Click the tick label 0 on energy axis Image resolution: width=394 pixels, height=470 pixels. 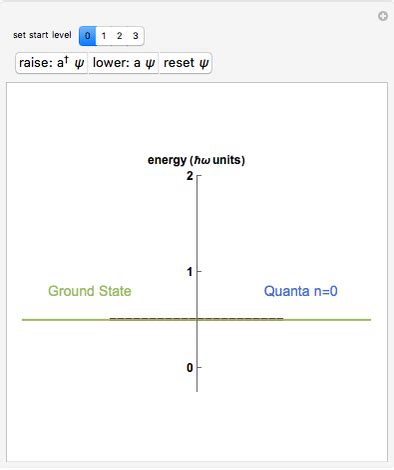tap(190, 368)
